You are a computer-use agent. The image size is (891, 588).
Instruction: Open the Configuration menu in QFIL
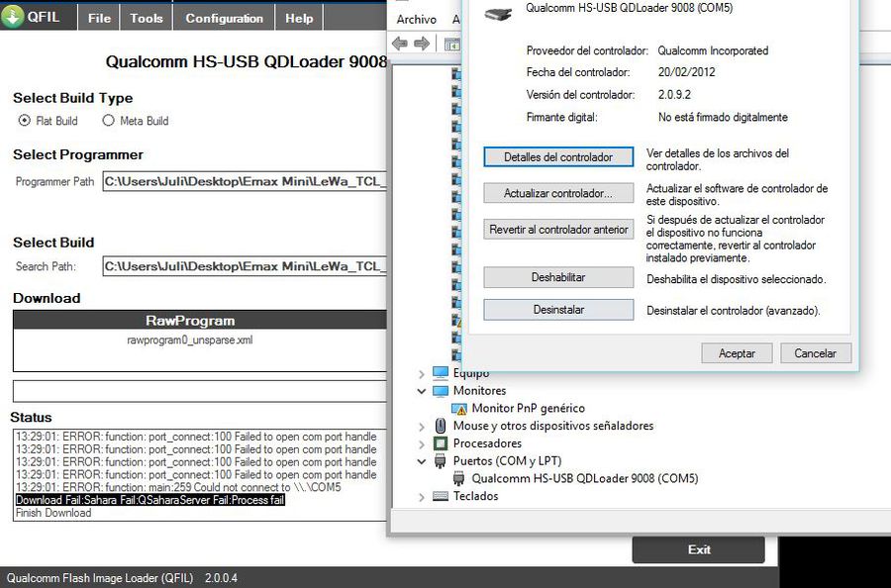(x=224, y=18)
